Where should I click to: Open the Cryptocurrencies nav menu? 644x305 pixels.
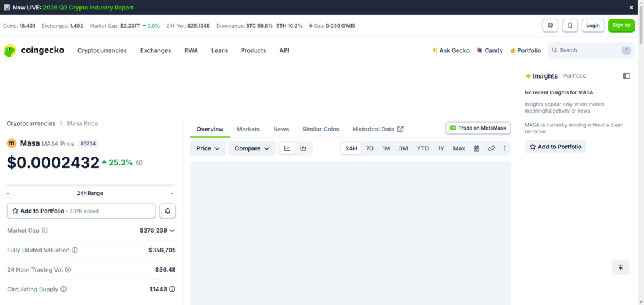click(x=103, y=50)
